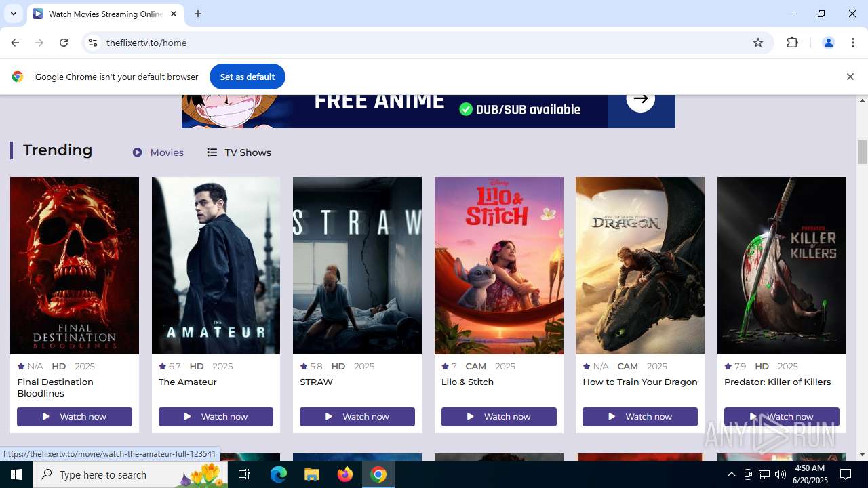Watch now for Predator: Killer of Killers
Image resolution: width=868 pixels, height=488 pixels.
pos(782,417)
